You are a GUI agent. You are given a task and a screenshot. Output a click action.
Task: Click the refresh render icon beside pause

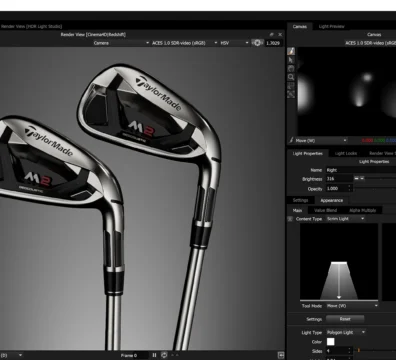pyautogui.click(x=164, y=355)
